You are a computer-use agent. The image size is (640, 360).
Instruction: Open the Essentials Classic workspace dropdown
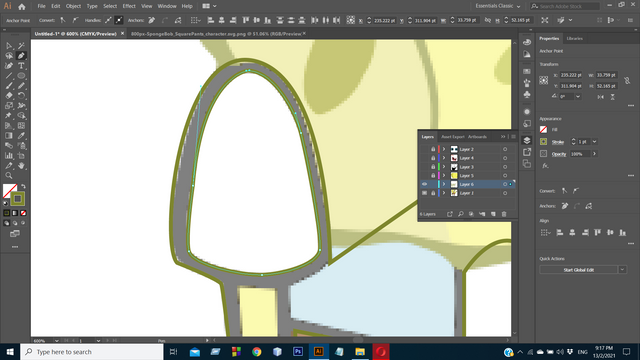coord(498,6)
